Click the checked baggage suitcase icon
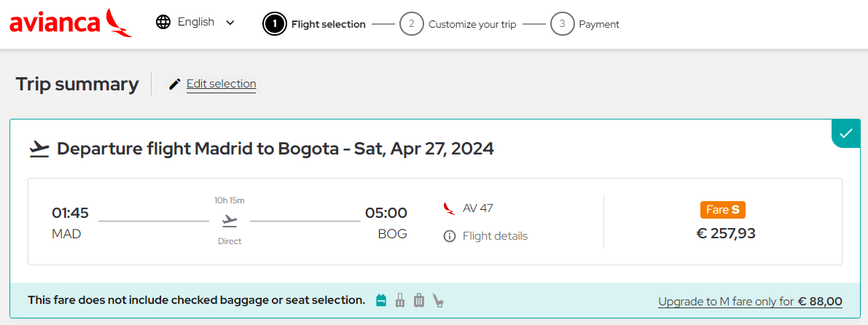 tap(419, 301)
